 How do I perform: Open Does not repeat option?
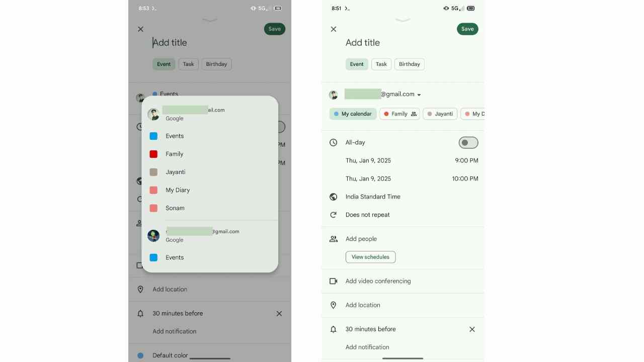pos(368,215)
